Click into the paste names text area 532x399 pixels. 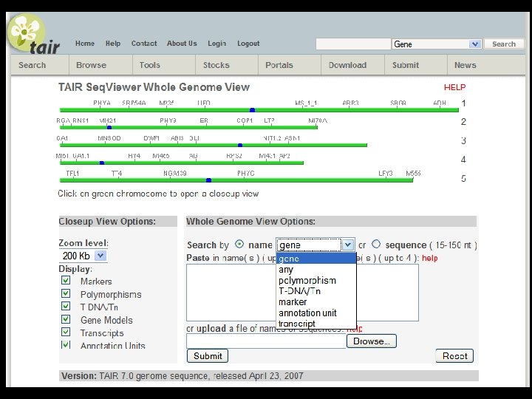302,293
